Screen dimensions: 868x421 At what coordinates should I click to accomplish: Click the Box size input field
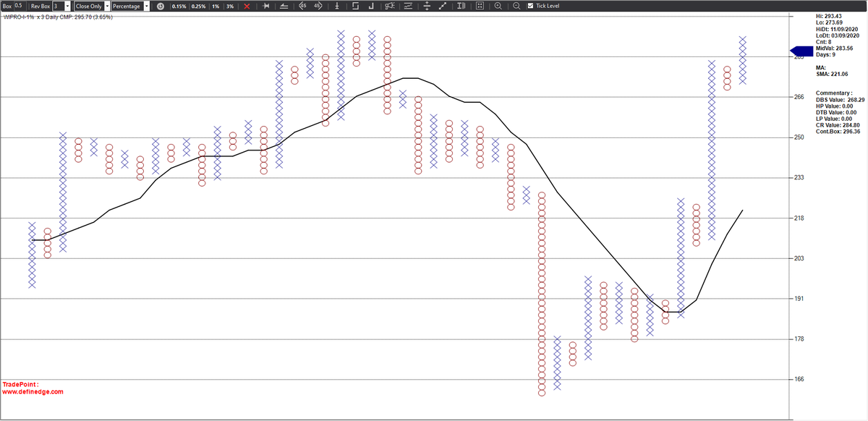(20, 6)
